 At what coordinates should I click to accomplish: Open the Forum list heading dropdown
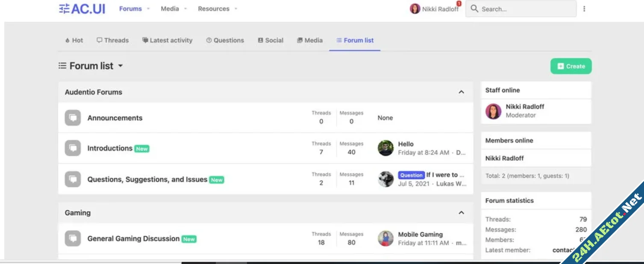coord(120,66)
